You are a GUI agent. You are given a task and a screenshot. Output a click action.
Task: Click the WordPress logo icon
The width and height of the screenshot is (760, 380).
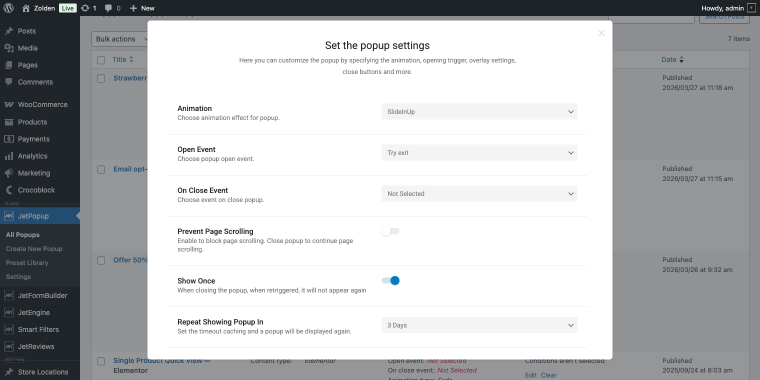pos(8,8)
